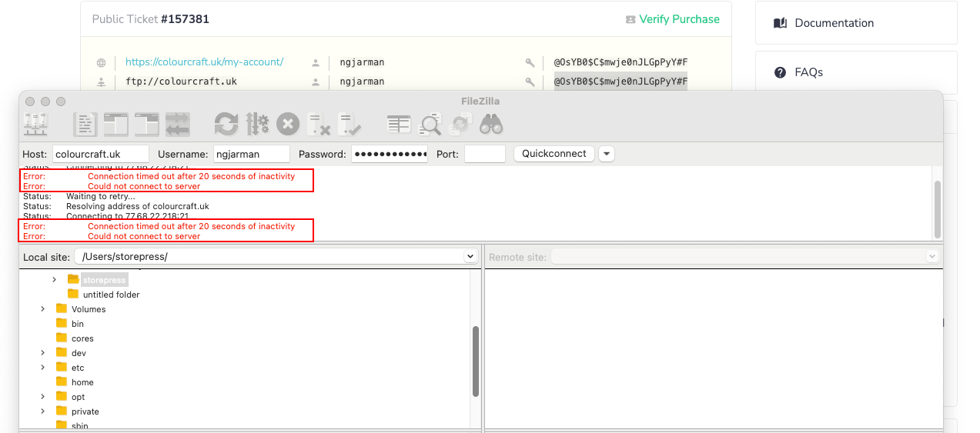Screen dimensions: 980x433
Task: Expand the private folder
Action: point(43,411)
